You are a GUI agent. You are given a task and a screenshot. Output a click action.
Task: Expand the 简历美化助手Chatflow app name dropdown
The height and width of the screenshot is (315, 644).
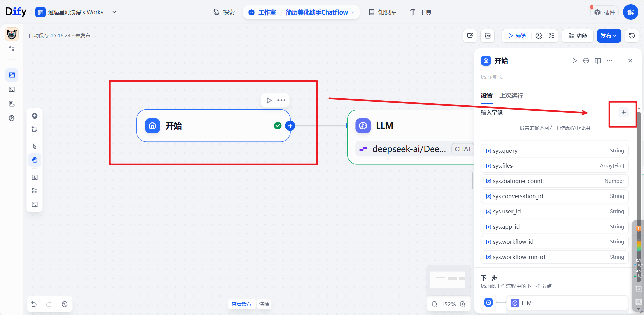click(x=352, y=12)
